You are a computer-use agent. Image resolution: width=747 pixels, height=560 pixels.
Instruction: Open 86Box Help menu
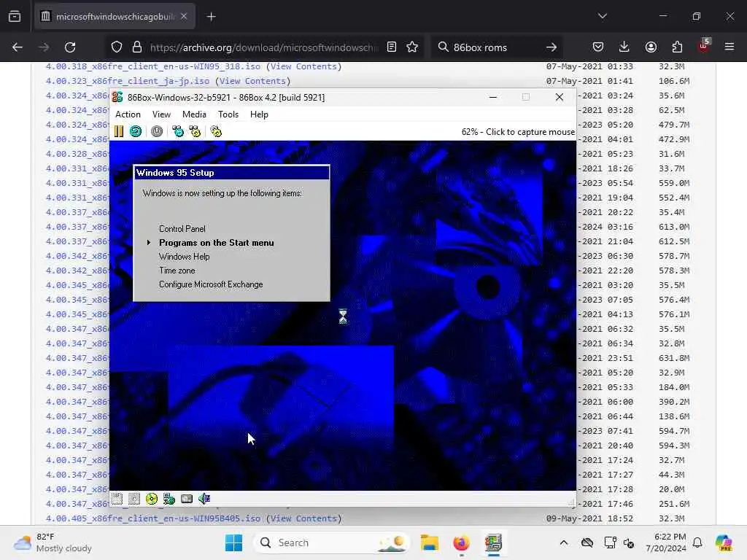(259, 114)
